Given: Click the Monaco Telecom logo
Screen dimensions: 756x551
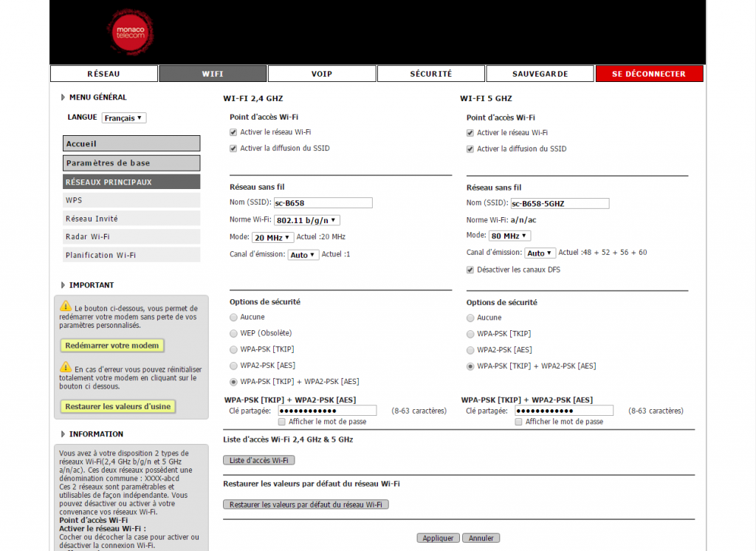Looking at the screenshot, I should (130, 32).
